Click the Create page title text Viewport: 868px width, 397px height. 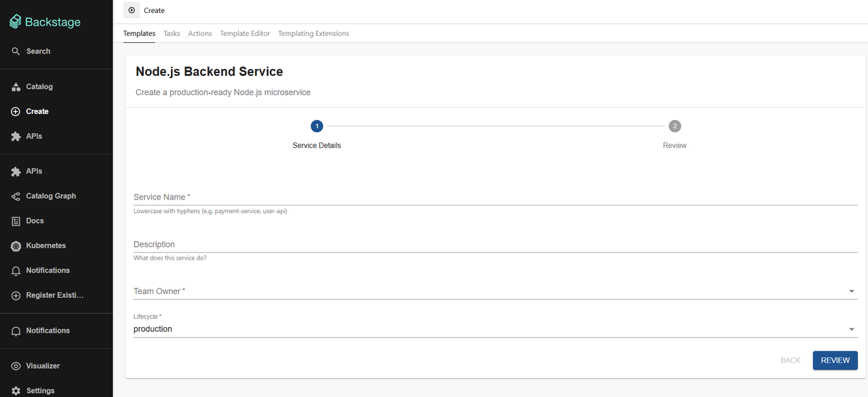point(155,10)
